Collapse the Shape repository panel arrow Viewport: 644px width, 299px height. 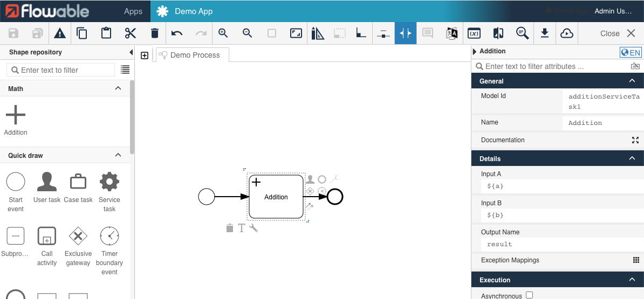131,52
